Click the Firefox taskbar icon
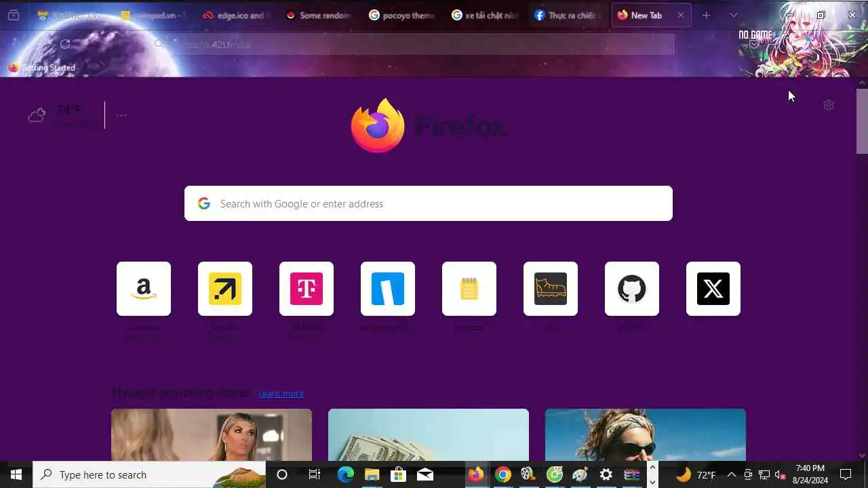This screenshot has width=868, height=488. pyautogui.click(x=476, y=474)
